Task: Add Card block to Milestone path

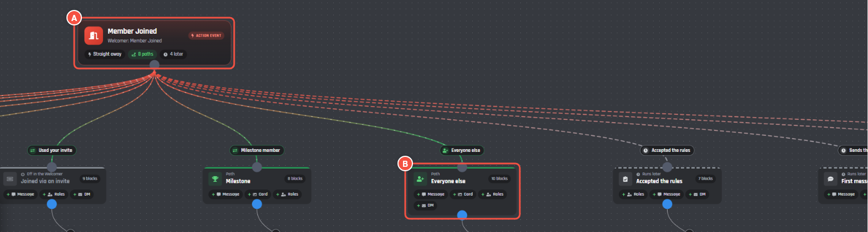Action: (257, 194)
